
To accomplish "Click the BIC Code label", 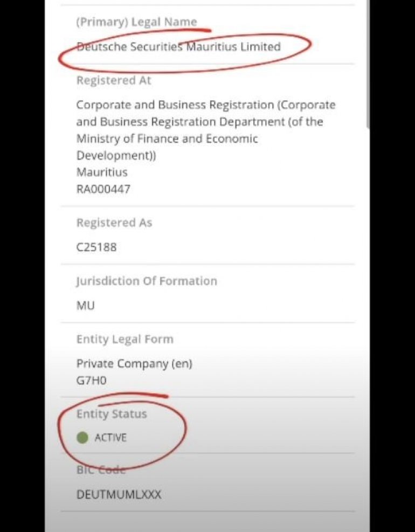I will click(101, 469).
